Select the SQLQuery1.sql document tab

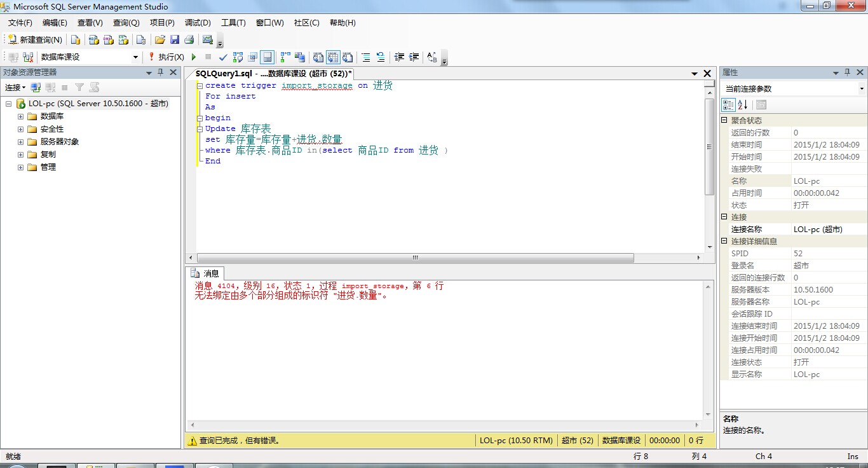pyautogui.click(x=273, y=74)
